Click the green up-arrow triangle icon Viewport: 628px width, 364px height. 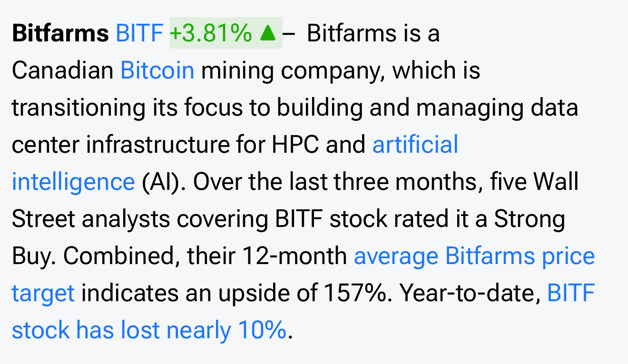click(x=268, y=33)
